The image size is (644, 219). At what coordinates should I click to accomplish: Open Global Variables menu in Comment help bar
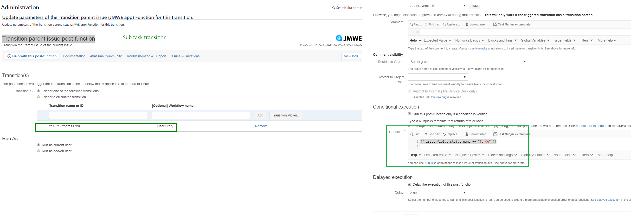(535, 40)
